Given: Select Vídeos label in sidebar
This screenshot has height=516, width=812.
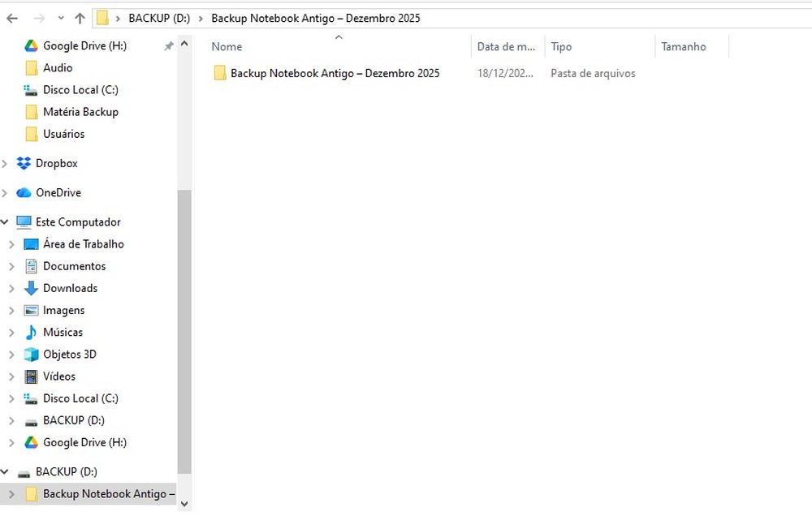Looking at the screenshot, I should pos(59,376).
